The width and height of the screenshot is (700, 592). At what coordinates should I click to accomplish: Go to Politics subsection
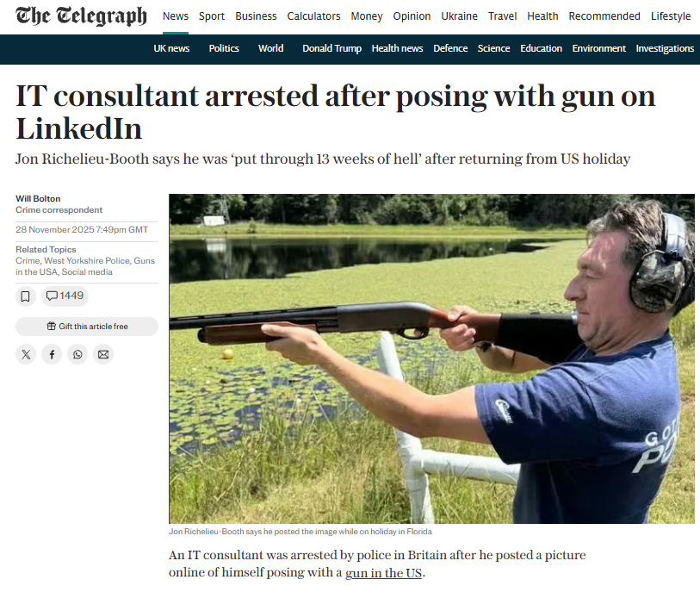tap(224, 48)
